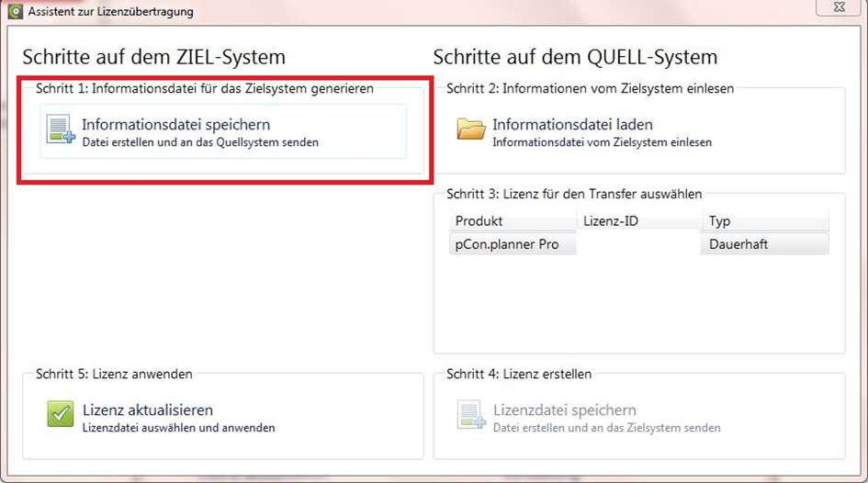This screenshot has height=483, width=868.
Task: Click the 'Schritt 3: Lizenz für den Transfer auswählen' label
Action: (x=574, y=194)
